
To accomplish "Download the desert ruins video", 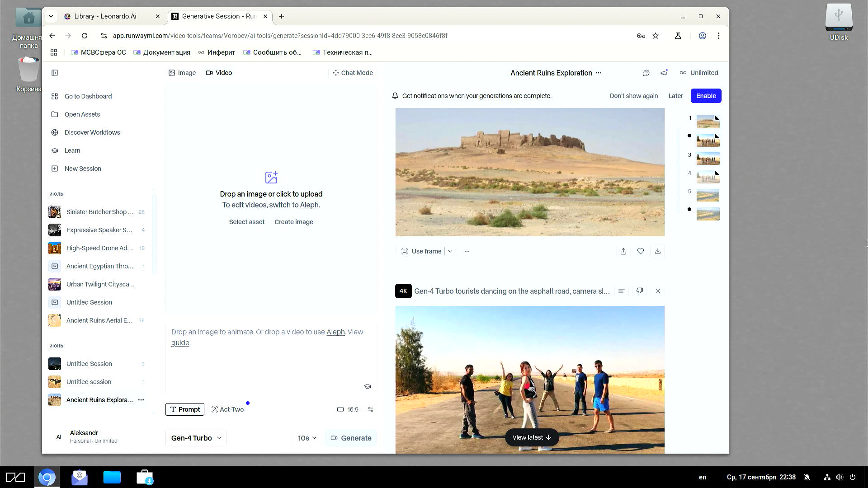I will point(657,251).
